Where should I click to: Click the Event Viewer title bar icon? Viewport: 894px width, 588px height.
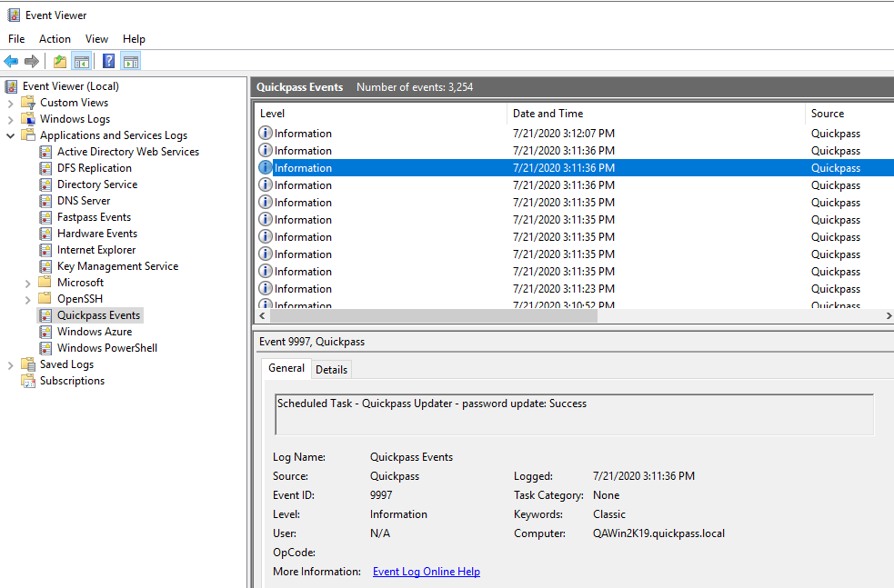pyautogui.click(x=14, y=15)
